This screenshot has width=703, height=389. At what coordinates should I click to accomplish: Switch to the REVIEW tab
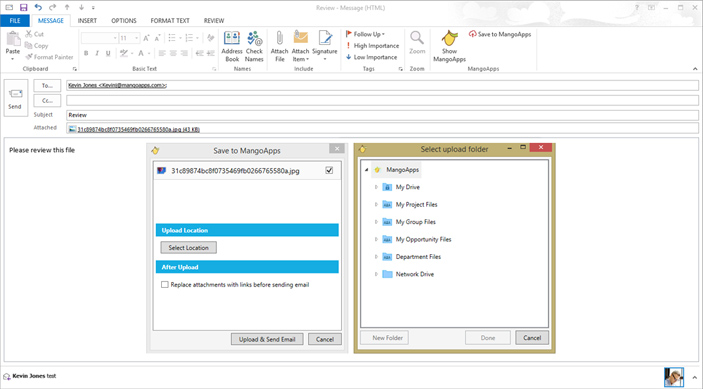[x=214, y=21]
